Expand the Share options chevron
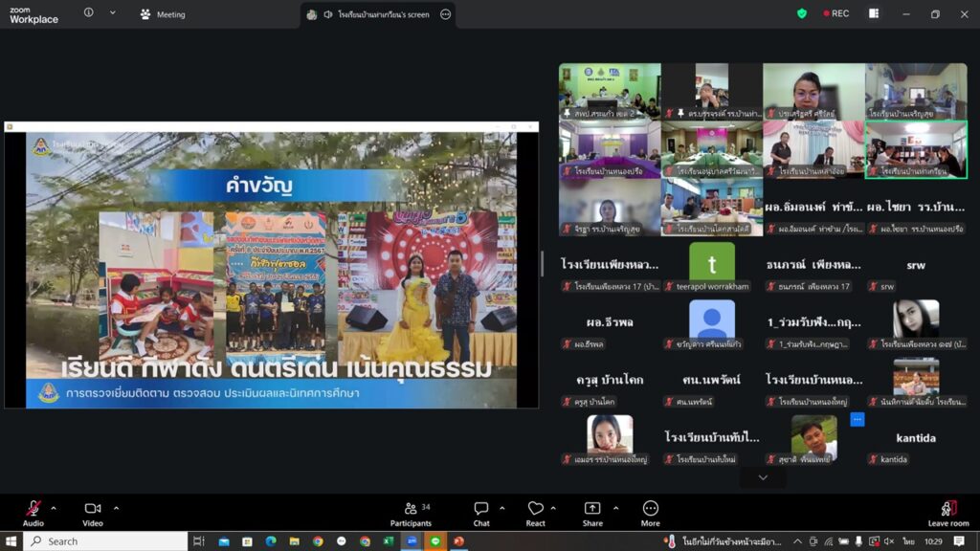Image resolution: width=980 pixels, height=551 pixels. coord(615,508)
